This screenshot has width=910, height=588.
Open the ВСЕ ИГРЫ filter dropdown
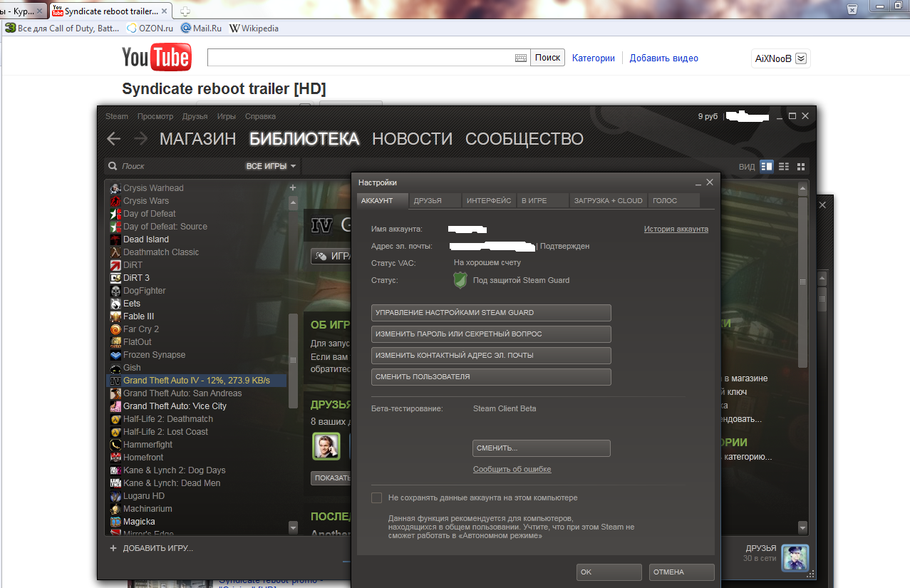(271, 166)
